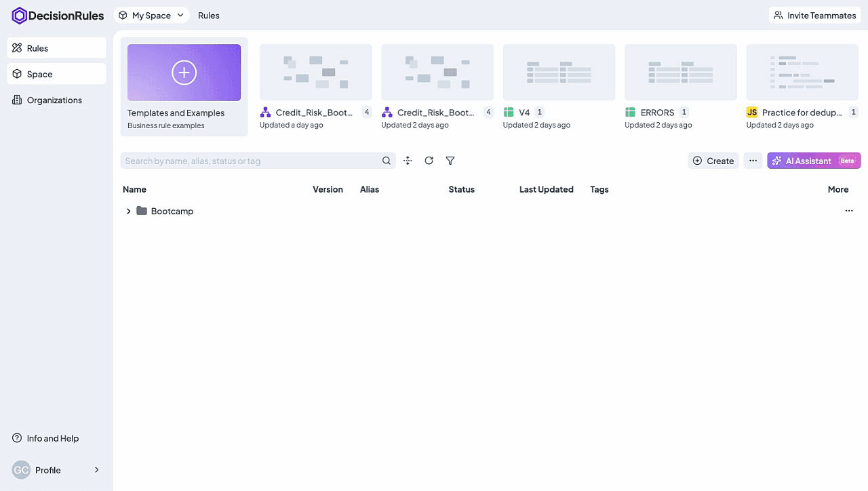This screenshot has width=868, height=491.
Task: Click the rules search input field
Action: pos(251,161)
